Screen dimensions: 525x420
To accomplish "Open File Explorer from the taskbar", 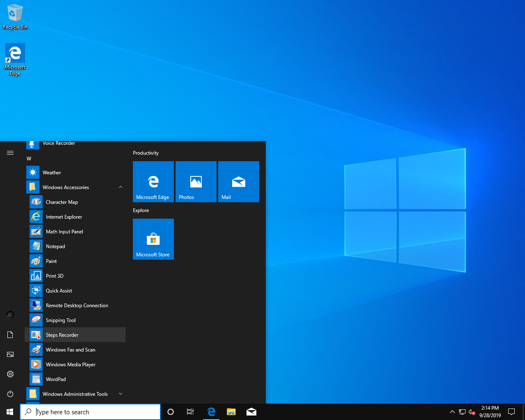I will 231,412.
